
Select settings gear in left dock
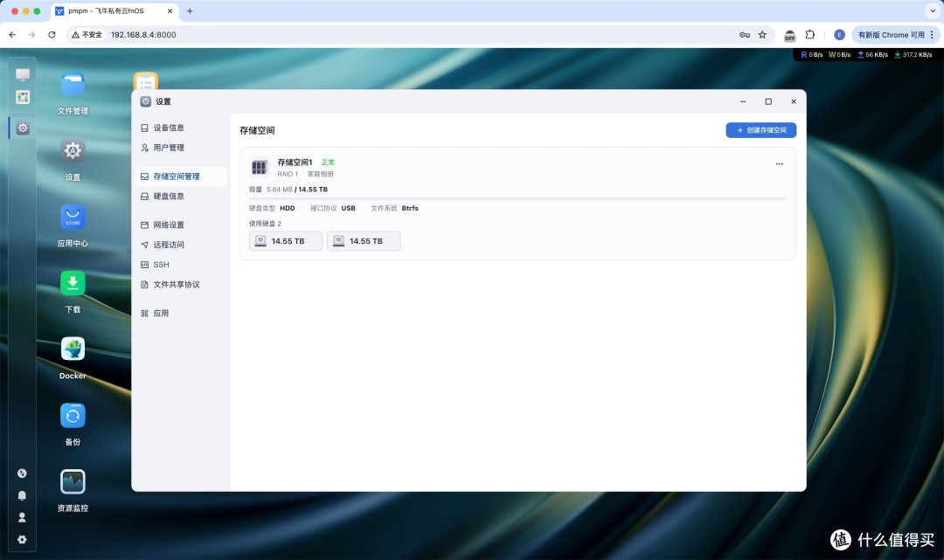[x=23, y=128]
